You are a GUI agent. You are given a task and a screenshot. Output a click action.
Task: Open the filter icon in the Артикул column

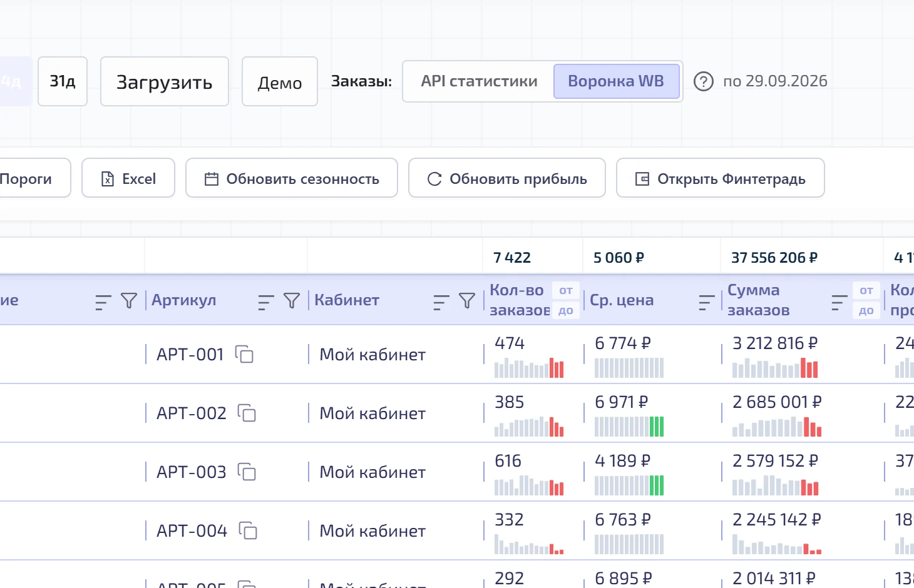tap(292, 301)
